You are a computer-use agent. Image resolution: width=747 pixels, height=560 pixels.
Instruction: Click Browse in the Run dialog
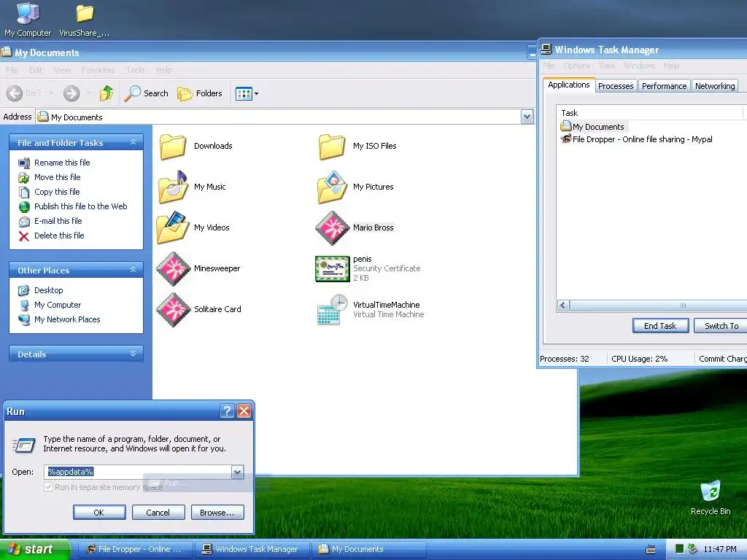coord(217,513)
